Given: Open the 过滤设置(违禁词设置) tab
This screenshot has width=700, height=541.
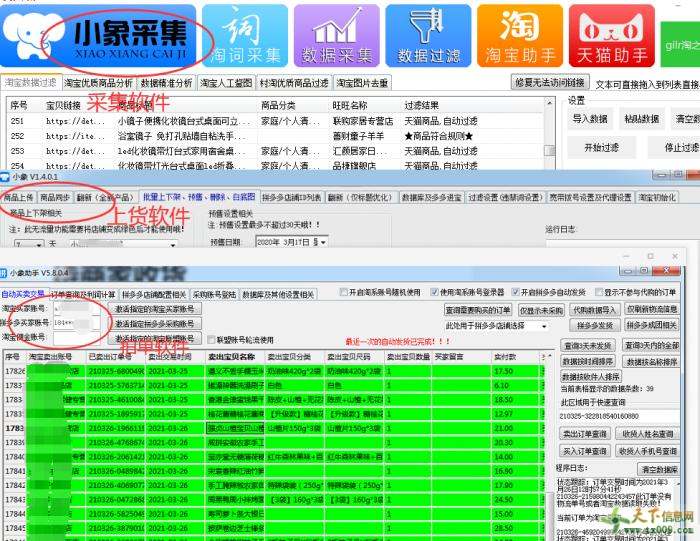Looking at the screenshot, I should click(506, 197).
